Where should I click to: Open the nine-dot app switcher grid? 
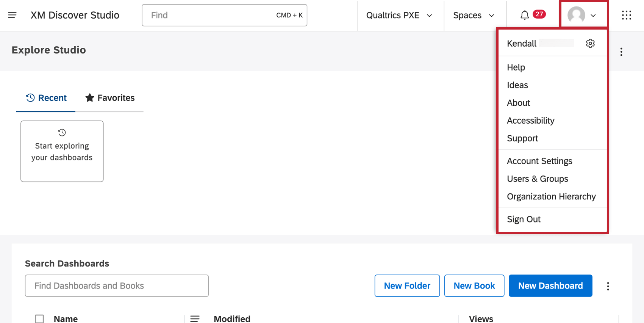tap(627, 15)
